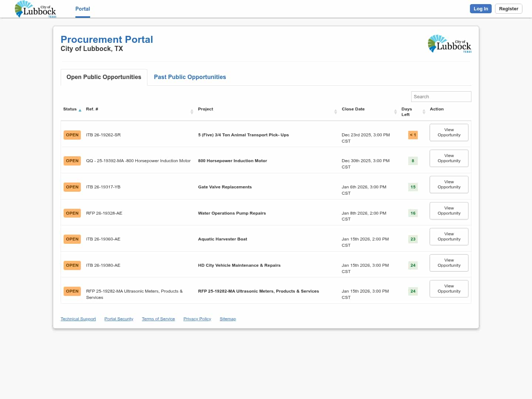Viewport: 532px width, 399px height.
Task: Open the Privacy Policy footer link
Action: [x=197, y=319]
